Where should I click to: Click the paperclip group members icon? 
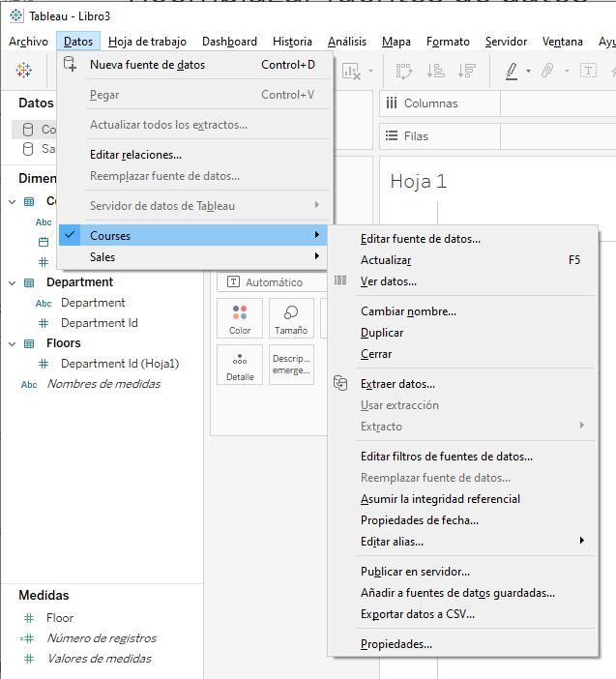547,71
